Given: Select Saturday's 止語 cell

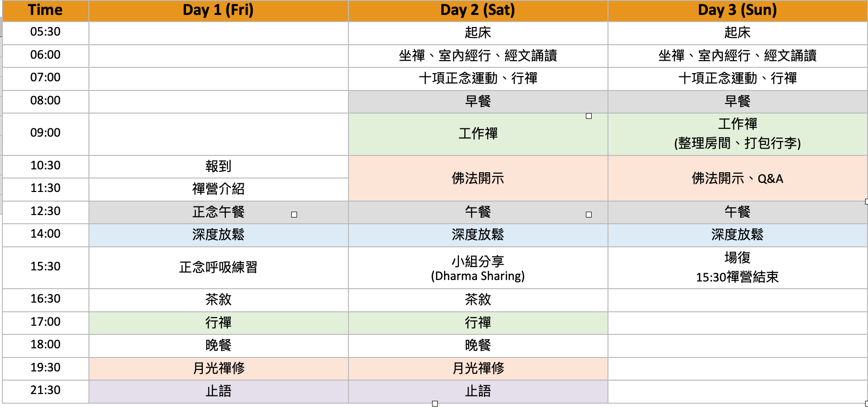Looking at the screenshot, I should click(x=478, y=391).
